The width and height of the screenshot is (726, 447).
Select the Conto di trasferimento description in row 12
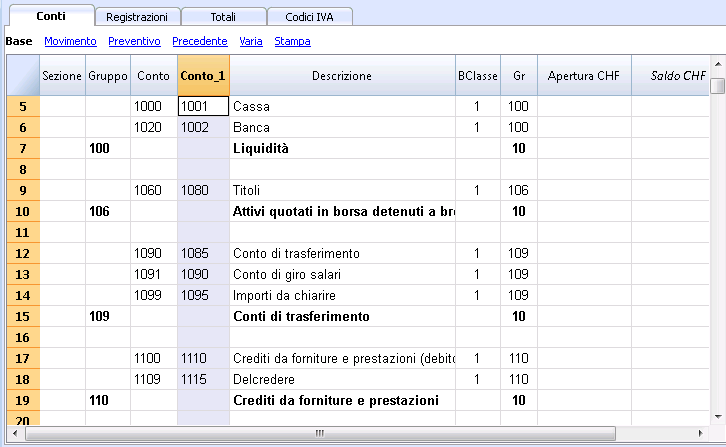342,253
